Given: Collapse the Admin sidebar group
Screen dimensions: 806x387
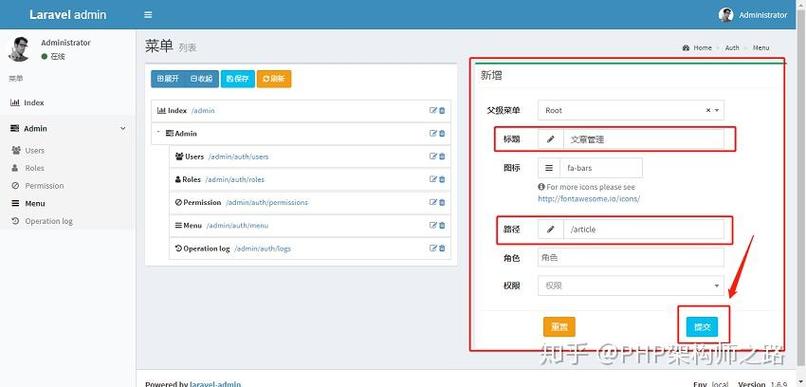Looking at the screenshot, I should pyautogui.click(x=68, y=128).
